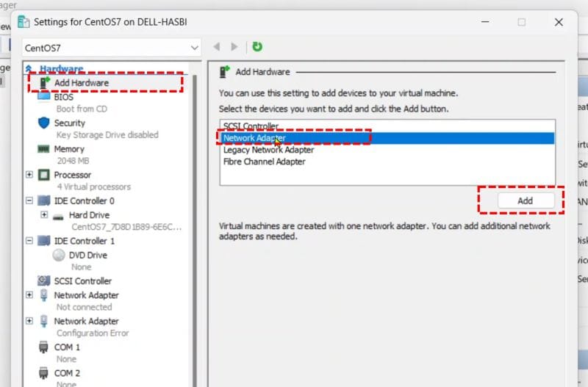Click the back navigation arrow

[217, 46]
